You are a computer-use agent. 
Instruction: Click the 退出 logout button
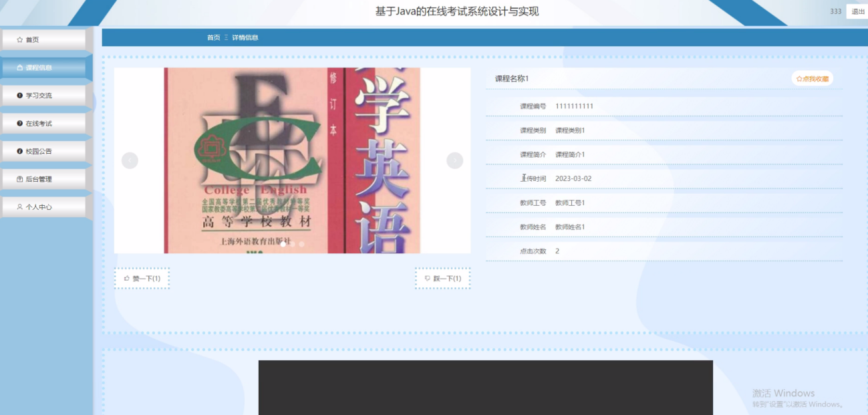pyautogui.click(x=857, y=11)
